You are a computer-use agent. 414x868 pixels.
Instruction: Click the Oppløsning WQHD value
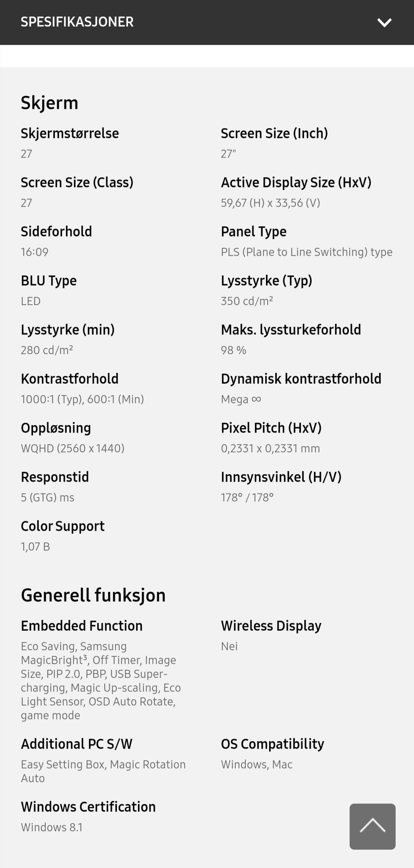72,448
